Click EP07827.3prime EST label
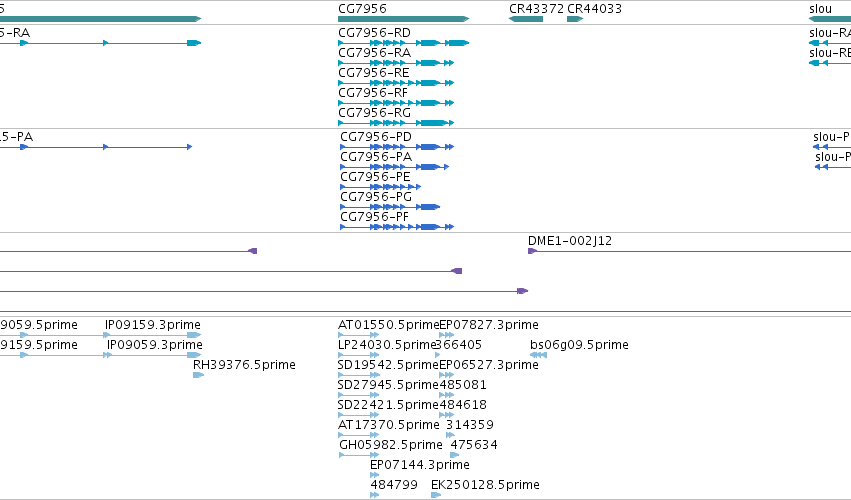851x500 pixels. pyautogui.click(x=489, y=325)
